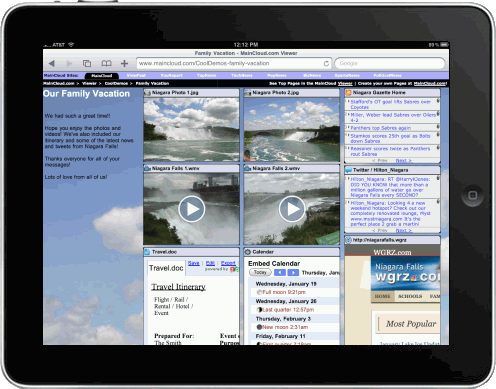The image size is (496, 389).
Task: Reload page with the refresh icon
Action: pyautogui.click(x=326, y=63)
